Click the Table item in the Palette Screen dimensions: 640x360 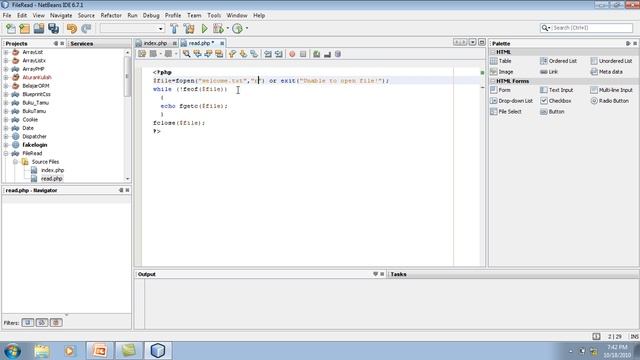tap(501, 61)
